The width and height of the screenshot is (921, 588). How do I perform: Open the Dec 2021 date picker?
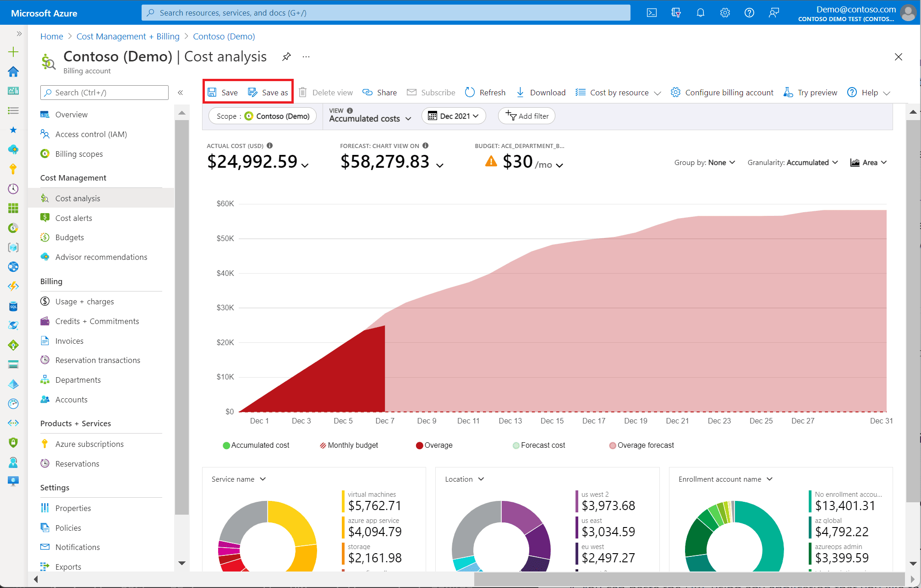coord(453,116)
